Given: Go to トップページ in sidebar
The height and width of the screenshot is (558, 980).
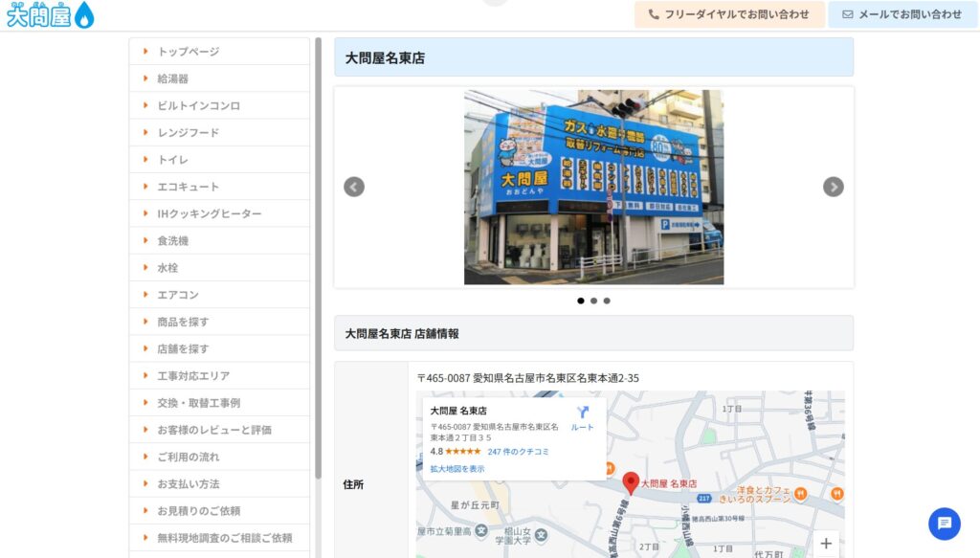Looking at the screenshot, I should coord(219,52).
